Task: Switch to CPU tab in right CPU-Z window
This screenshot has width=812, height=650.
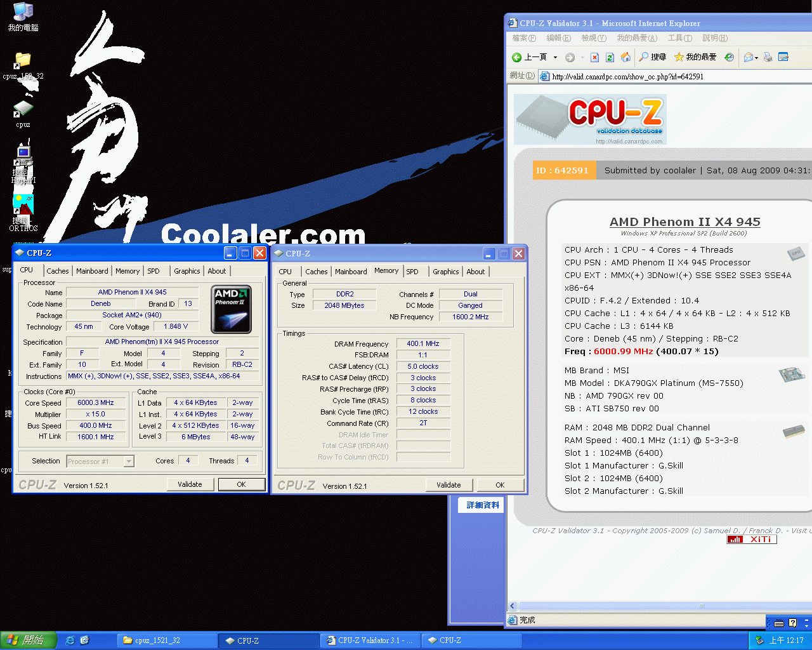Action: coord(285,272)
